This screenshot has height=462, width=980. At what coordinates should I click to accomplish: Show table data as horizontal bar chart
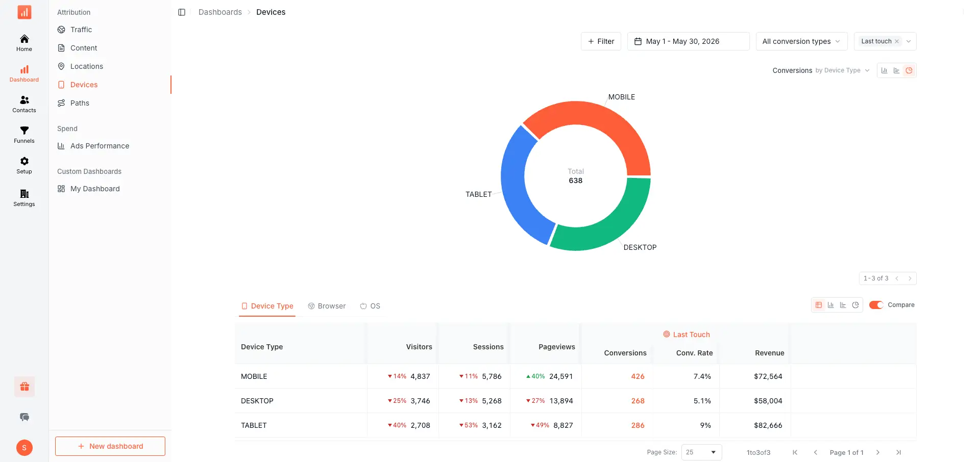tap(843, 305)
